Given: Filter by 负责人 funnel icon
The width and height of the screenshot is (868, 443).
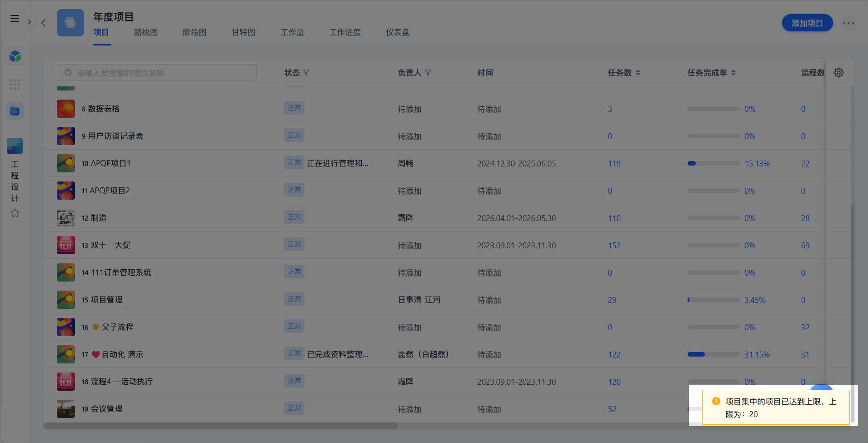Looking at the screenshot, I should click(428, 73).
